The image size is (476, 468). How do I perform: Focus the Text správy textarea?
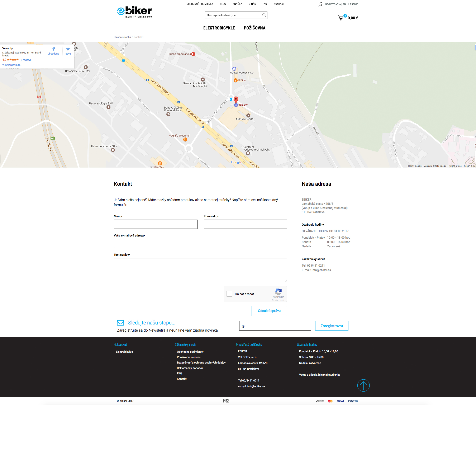200,270
